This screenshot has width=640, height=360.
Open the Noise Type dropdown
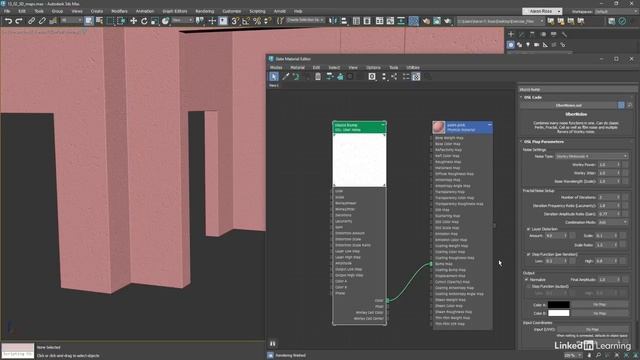591,156
